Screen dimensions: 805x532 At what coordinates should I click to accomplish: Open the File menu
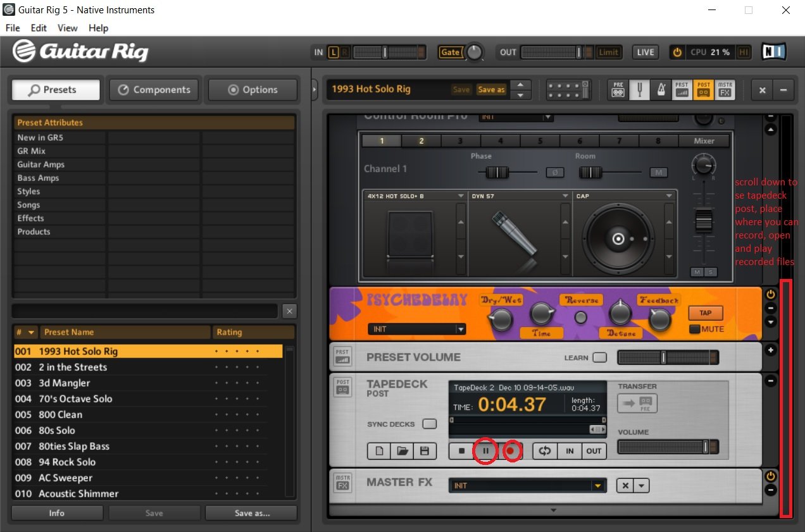point(13,28)
